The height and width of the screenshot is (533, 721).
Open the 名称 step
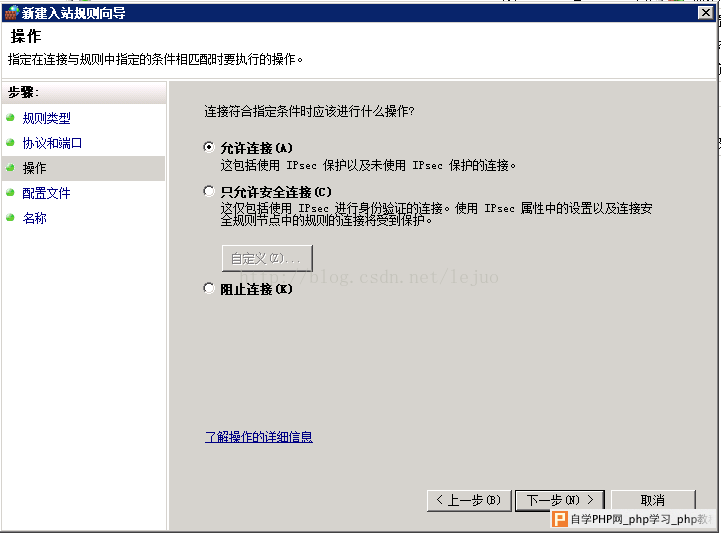click(x=34, y=218)
